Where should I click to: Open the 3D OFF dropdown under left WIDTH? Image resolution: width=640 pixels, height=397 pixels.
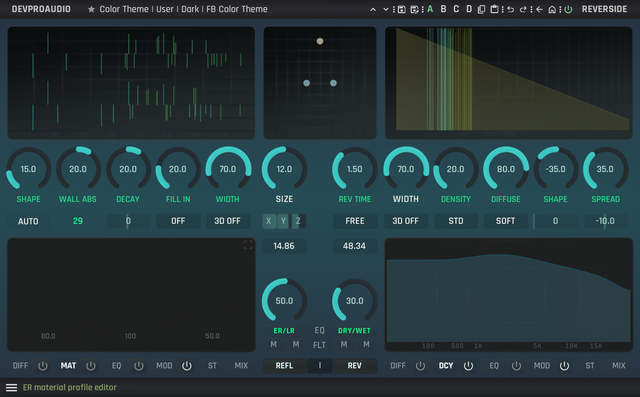pos(227,221)
